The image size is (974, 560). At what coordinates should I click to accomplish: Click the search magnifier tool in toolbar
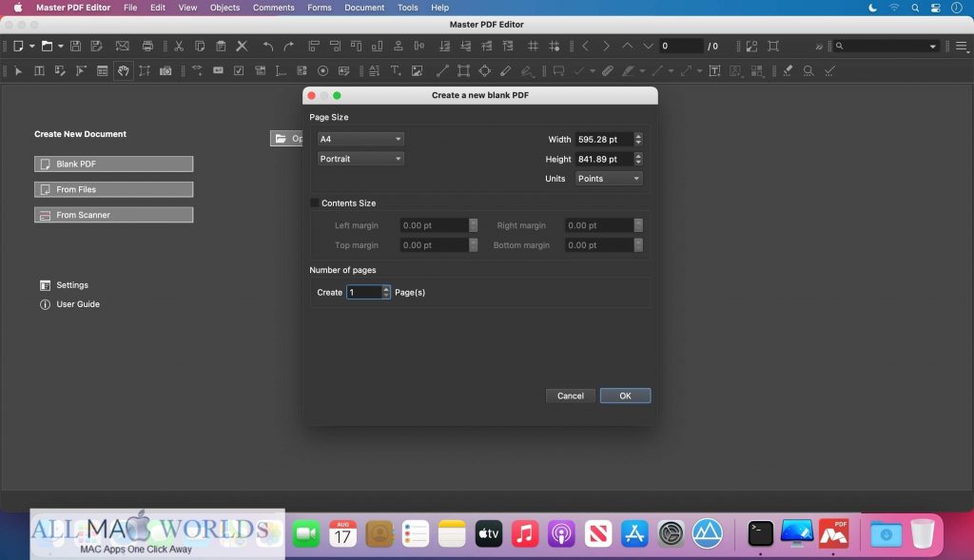[808, 70]
